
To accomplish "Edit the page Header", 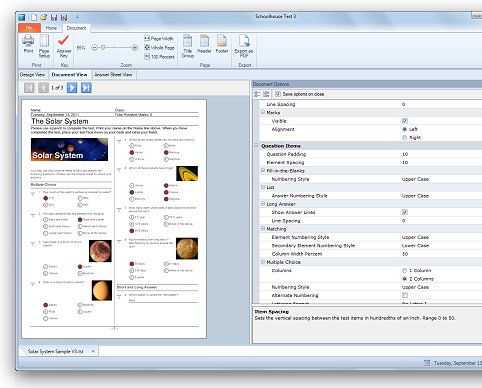I will (x=204, y=44).
